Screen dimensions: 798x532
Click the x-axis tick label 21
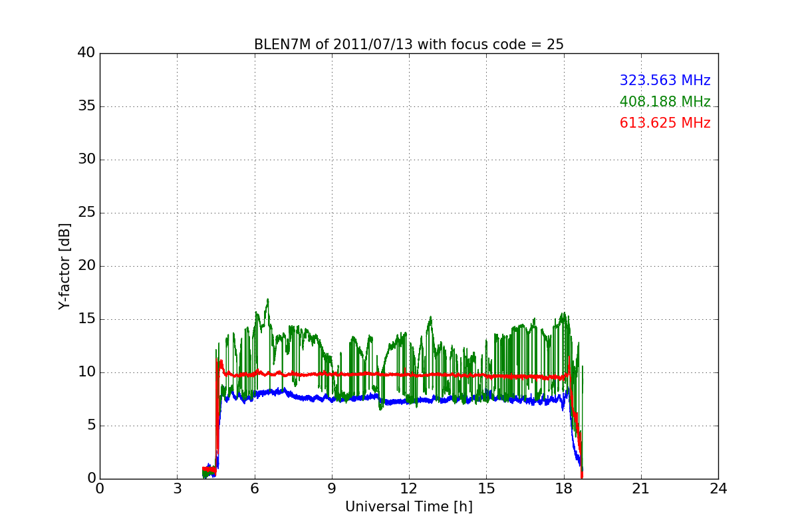641,489
